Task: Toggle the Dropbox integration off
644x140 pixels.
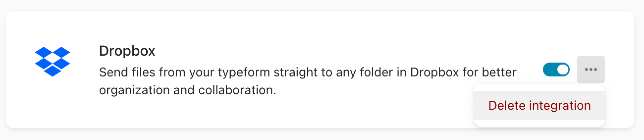Action: coord(556,70)
